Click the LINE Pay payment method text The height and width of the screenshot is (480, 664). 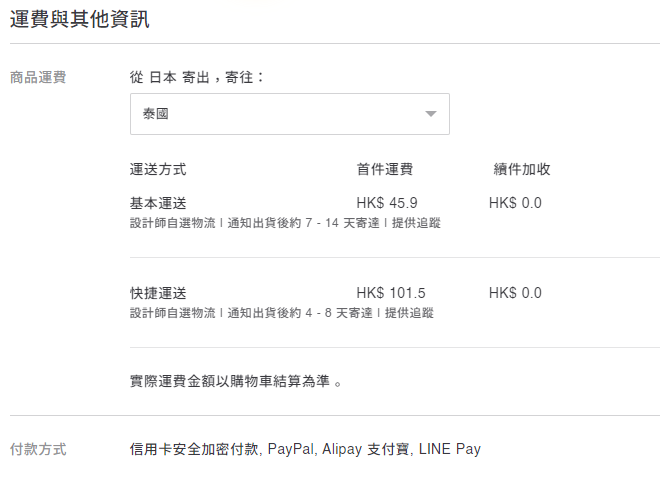(x=450, y=449)
